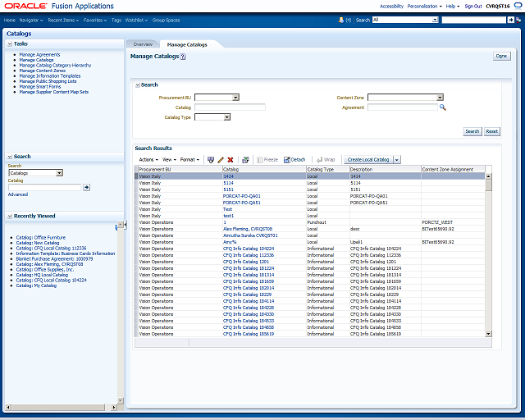Open the global Search All dropdown
This screenshot has height=420, width=525.
click(435, 20)
